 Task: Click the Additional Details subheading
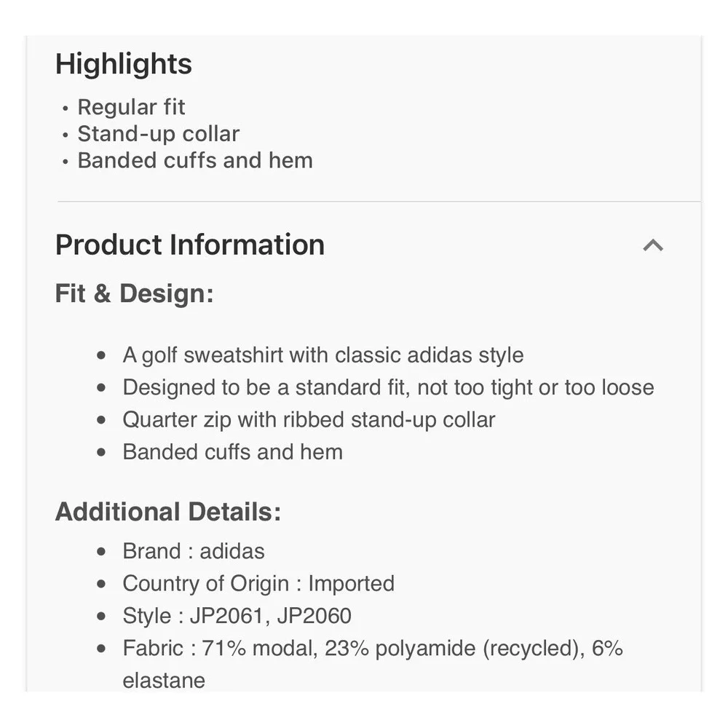(x=168, y=512)
